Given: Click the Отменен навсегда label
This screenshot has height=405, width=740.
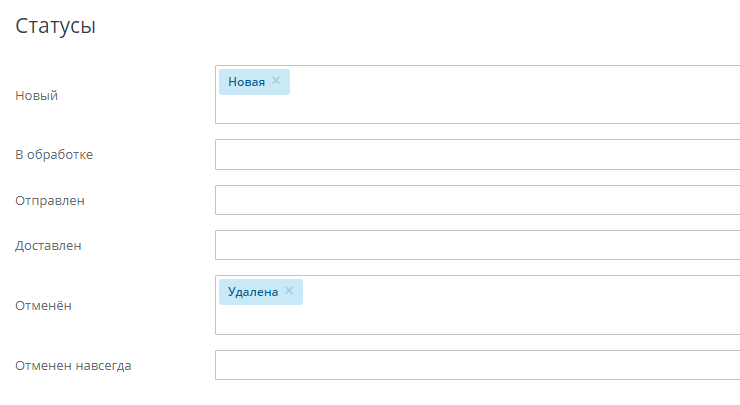Looking at the screenshot, I should [x=73, y=365].
